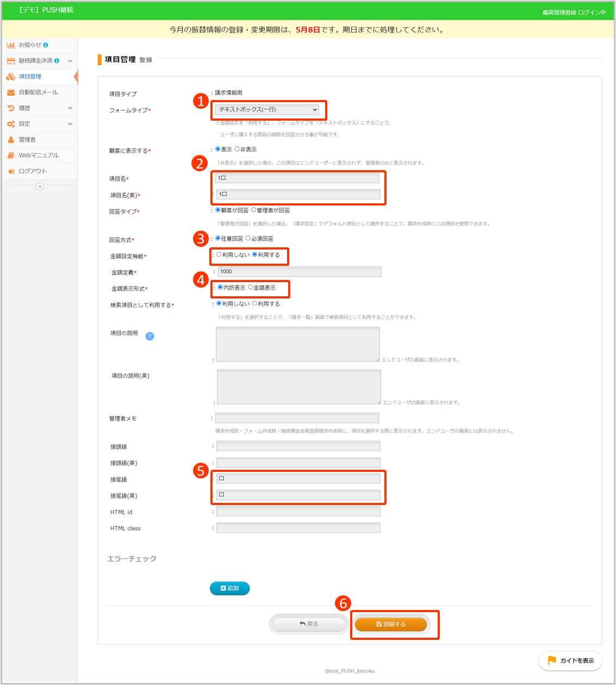Select 必須回答 radio button

248,238
